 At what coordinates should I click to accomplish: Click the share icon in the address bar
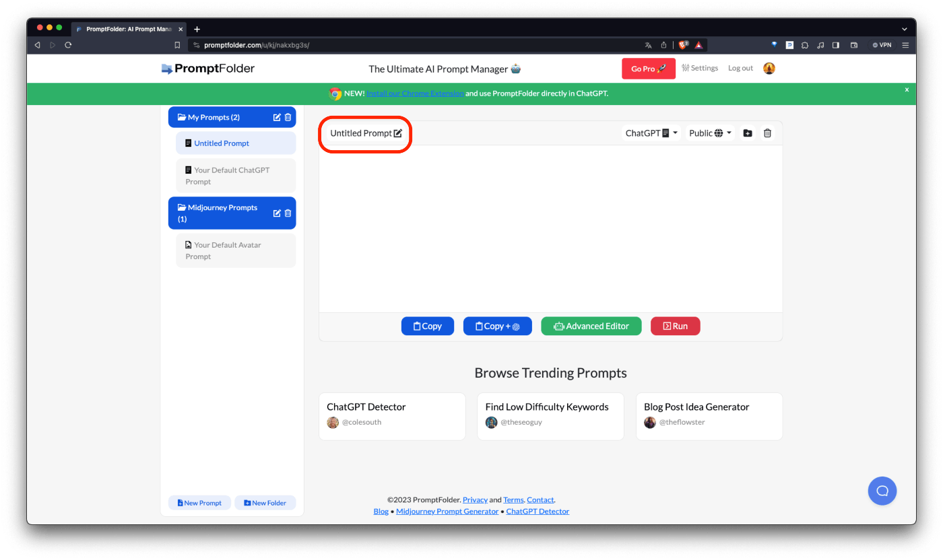click(663, 45)
